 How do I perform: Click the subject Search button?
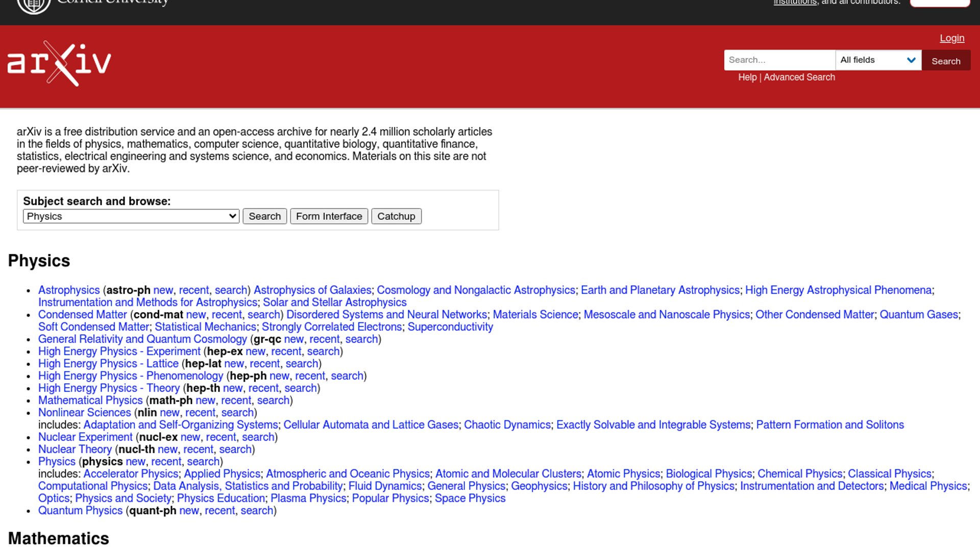tap(264, 216)
